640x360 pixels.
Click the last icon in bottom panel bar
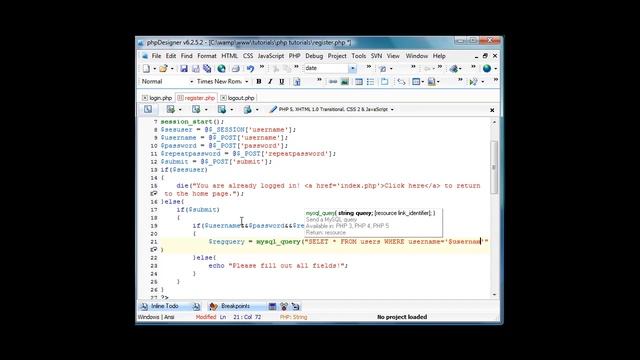point(296,306)
